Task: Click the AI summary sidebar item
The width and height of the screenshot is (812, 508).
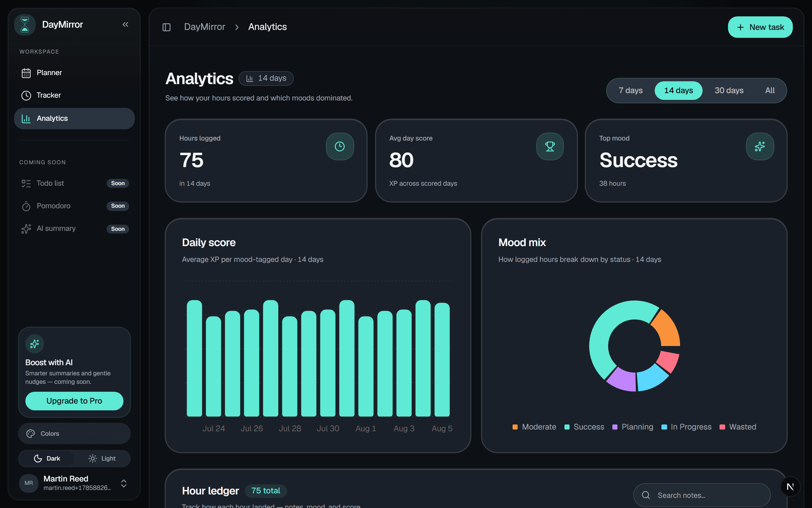Action: 74,229
